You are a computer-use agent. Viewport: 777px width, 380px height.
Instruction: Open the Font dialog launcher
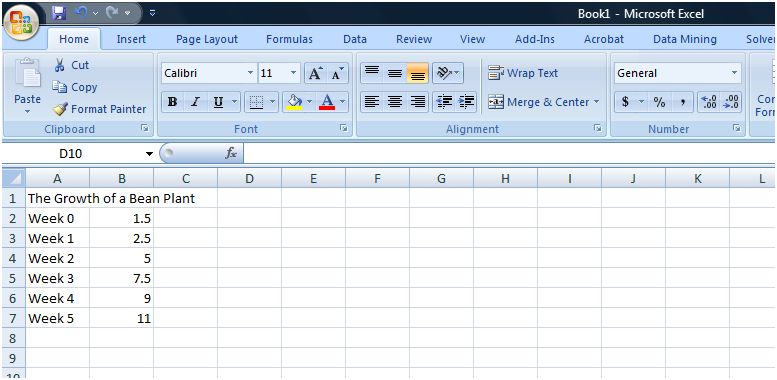point(343,129)
